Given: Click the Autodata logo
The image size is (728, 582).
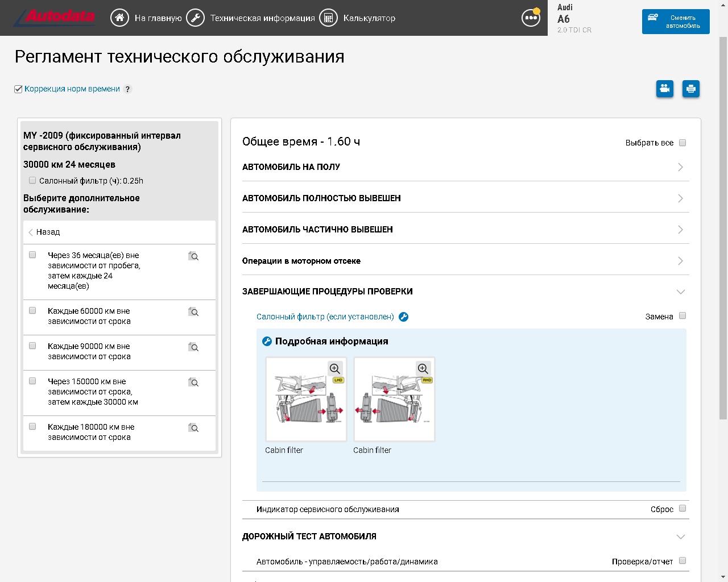Looking at the screenshot, I should (x=54, y=18).
